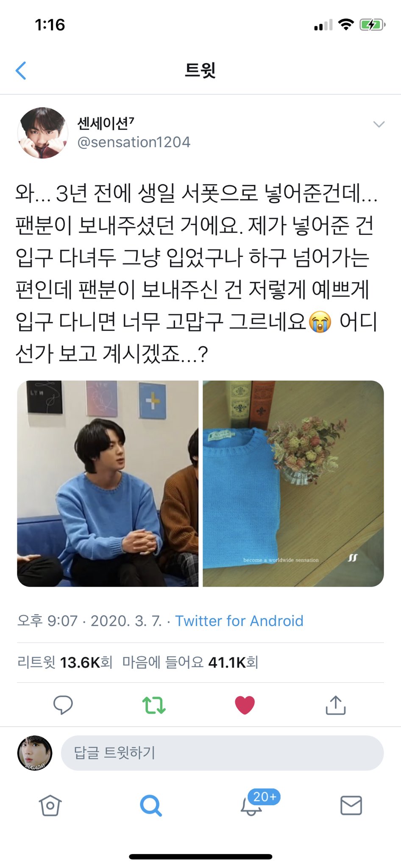Open 센세이션 author profile picture
This screenshot has width=401, height=868.
42,133
